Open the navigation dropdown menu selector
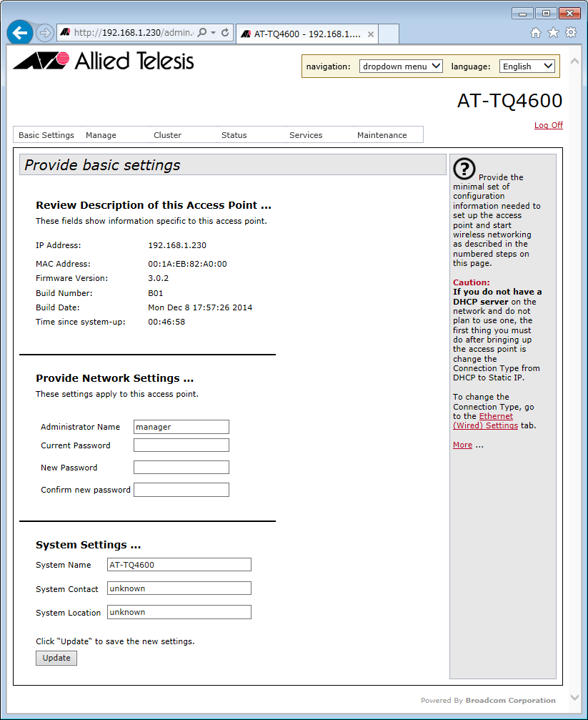The image size is (588, 720). pyautogui.click(x=402, y=66)
